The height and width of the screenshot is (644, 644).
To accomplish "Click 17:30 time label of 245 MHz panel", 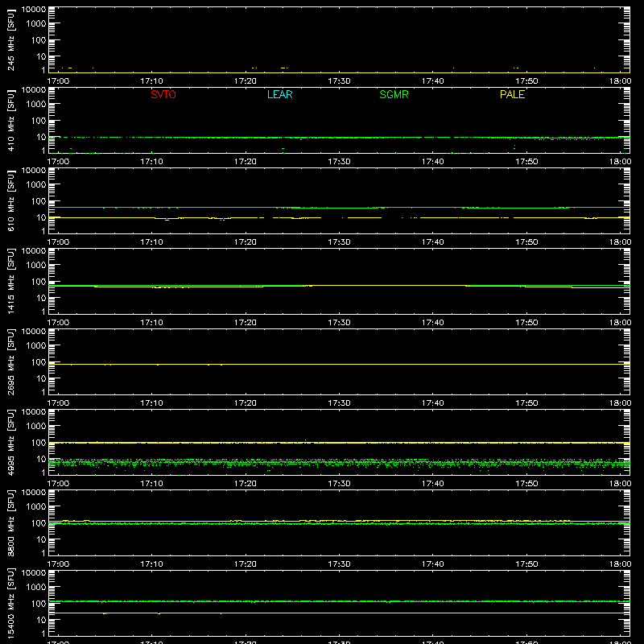I will click(x=339, y=81).
